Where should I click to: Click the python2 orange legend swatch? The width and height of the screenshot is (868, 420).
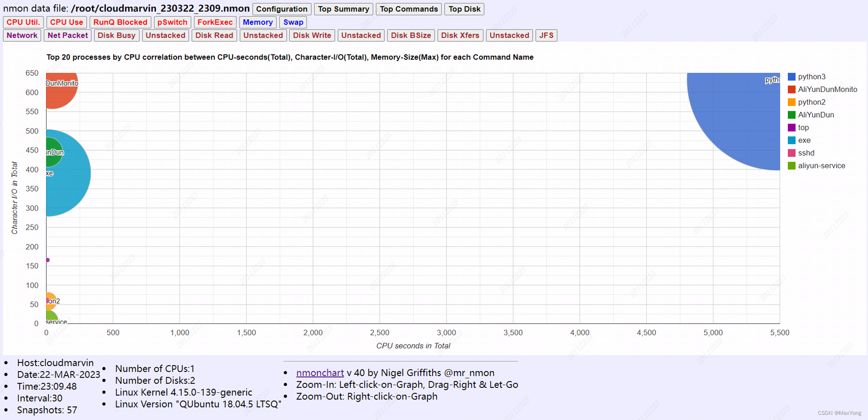[x=792, y=102]
